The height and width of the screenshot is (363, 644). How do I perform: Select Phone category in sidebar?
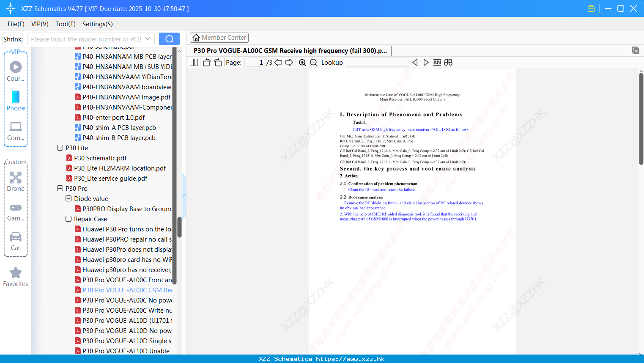point(16,101)
